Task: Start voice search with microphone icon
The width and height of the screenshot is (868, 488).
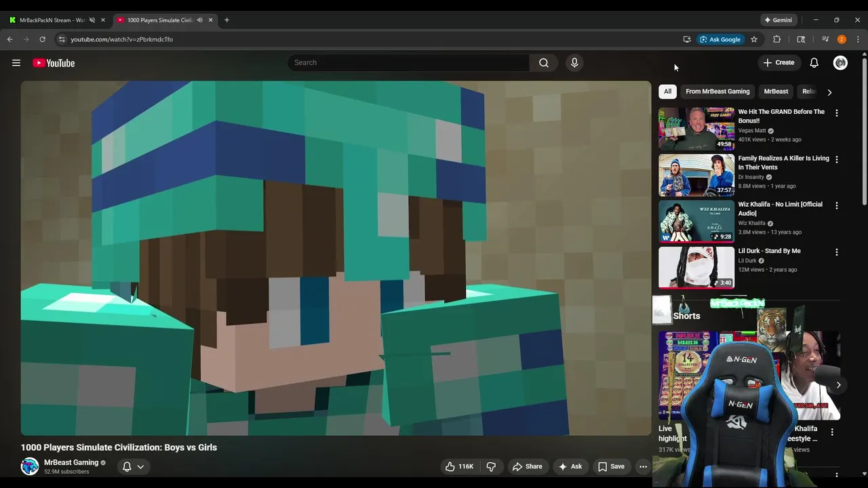Action: (x=574, y=63)
